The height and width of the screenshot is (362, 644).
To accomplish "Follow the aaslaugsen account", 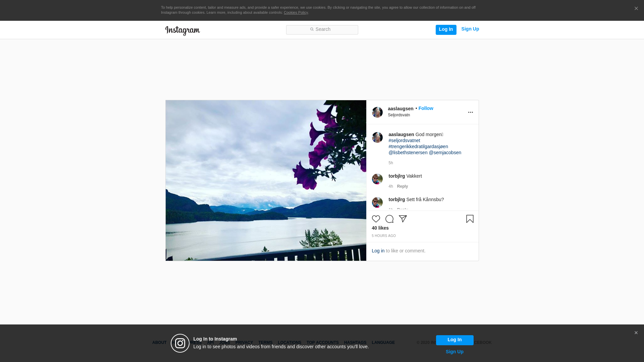I will [426, 108].
